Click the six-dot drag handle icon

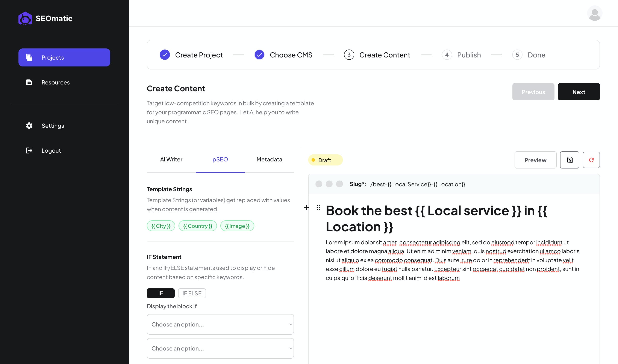pyautogui.click(x=318, y=208)
